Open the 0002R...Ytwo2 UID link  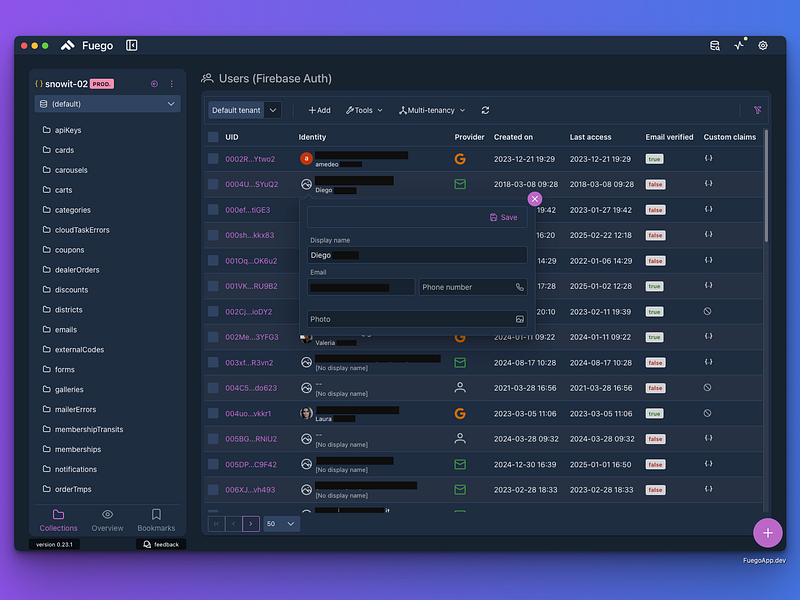point(250,159)
